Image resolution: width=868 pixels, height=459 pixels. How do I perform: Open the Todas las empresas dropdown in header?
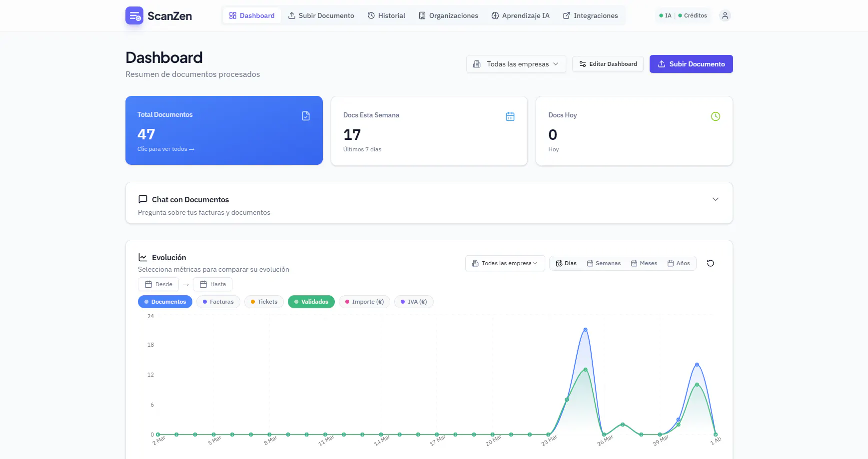pyautogui.click(x=516, y=64)
